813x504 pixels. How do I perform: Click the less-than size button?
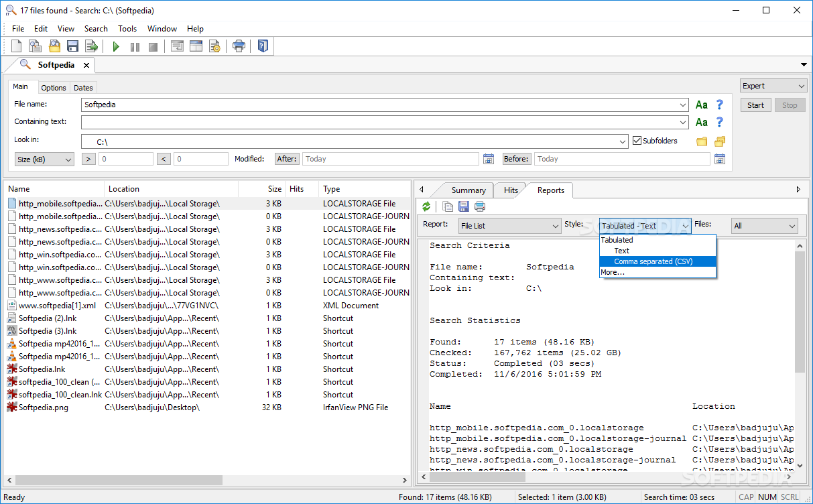click(x=164, y=159)
